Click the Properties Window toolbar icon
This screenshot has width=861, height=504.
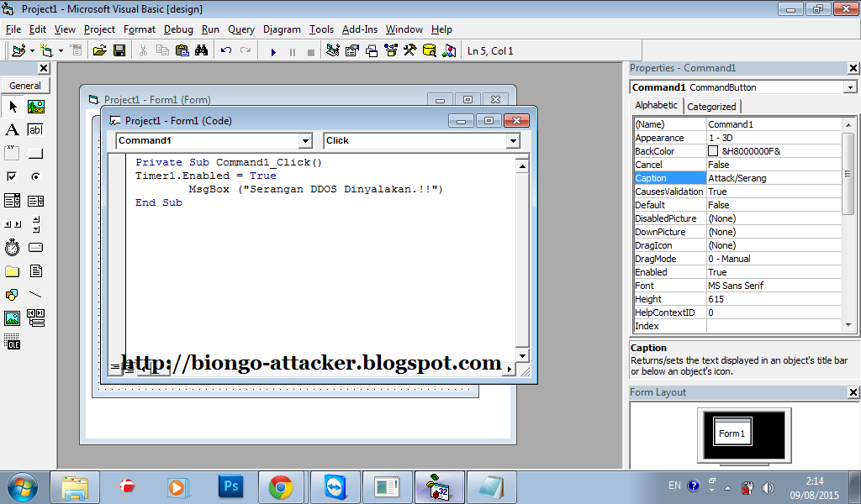pos(352,51)
